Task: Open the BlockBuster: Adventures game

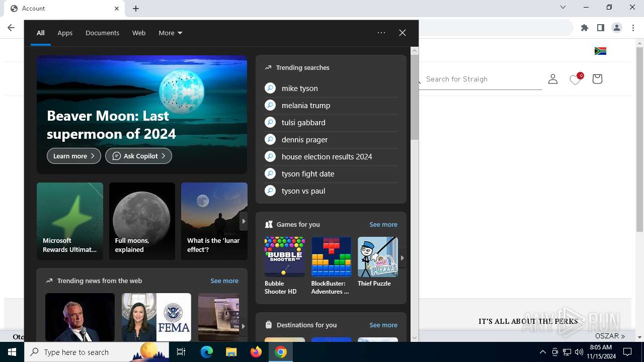Action: [x=331, y=266]
